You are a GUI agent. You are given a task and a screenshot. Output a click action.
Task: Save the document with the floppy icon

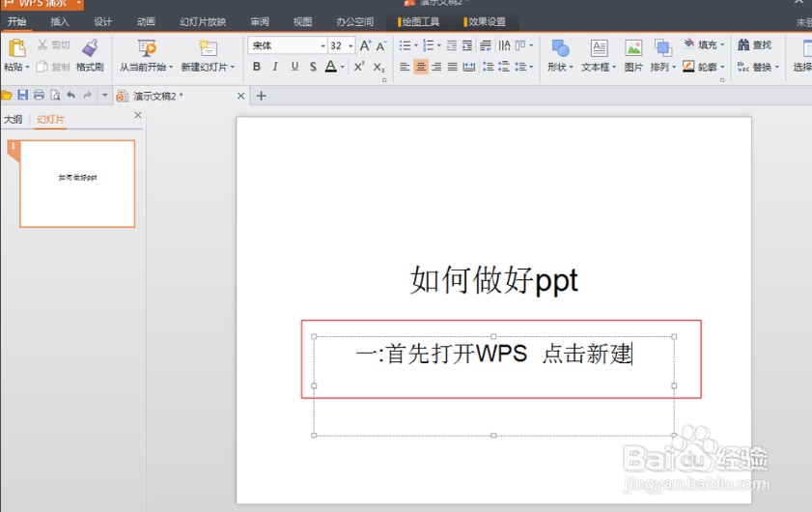[23, 95]
